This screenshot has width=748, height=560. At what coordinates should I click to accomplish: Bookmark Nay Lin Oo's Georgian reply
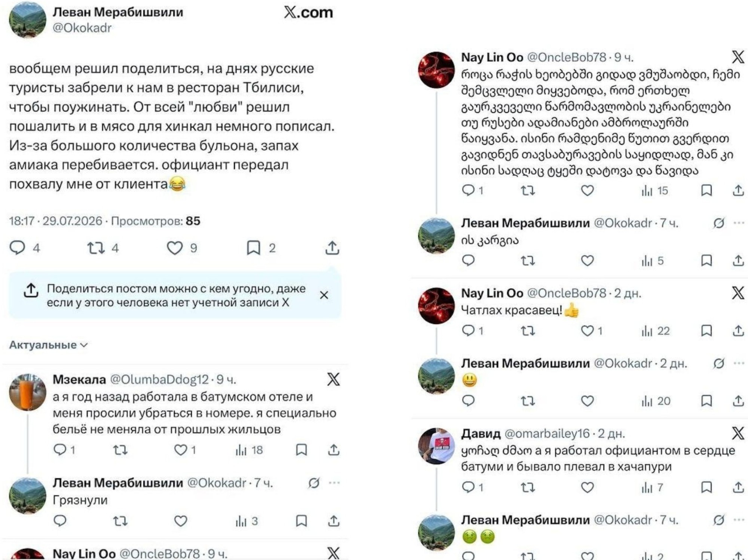706,190
